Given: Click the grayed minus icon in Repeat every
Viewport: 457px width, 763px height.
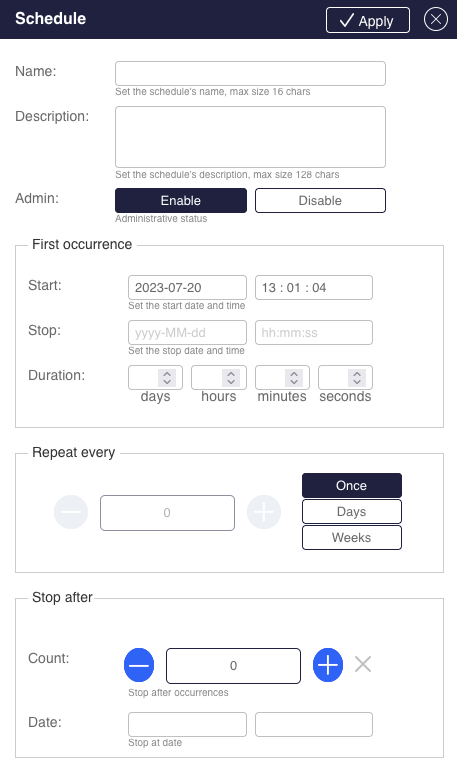Looking at the screenshot, I should tap(71, 512).
